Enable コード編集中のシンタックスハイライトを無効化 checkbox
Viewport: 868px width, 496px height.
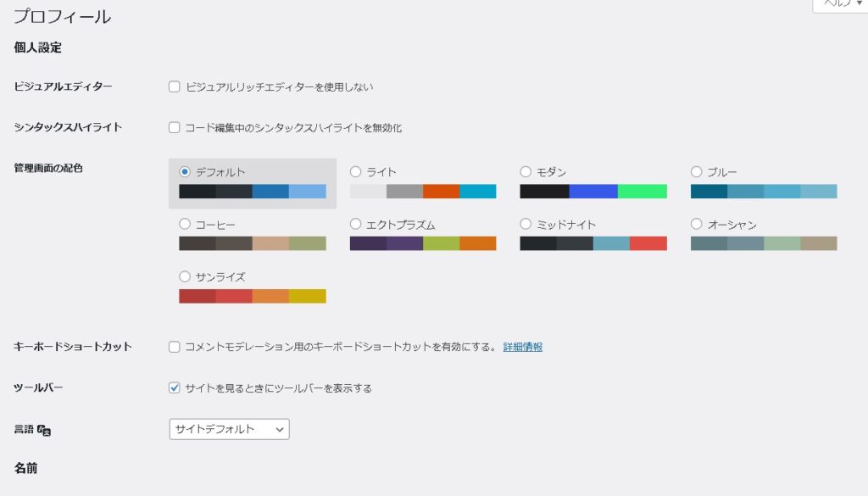(x=175, y=128)
